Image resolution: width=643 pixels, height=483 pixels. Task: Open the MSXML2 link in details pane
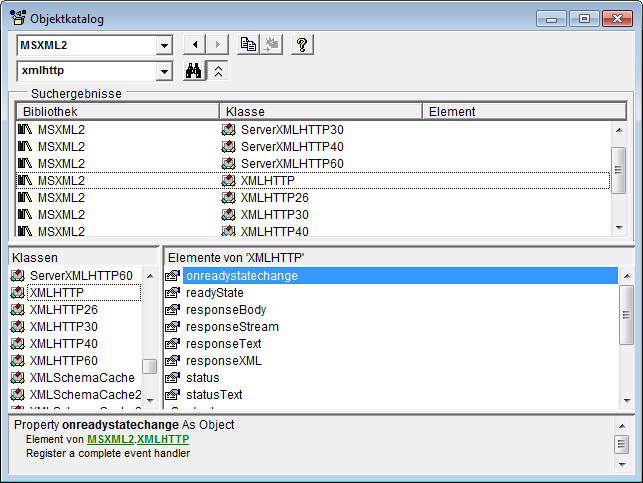tap(110, 439)
